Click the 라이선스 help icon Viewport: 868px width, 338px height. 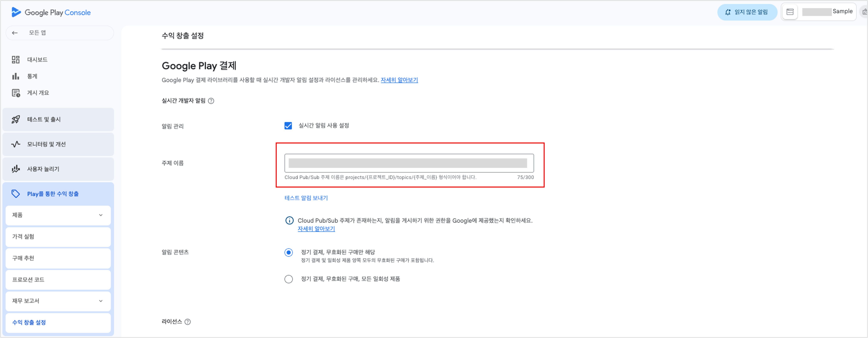tap(188, 322)
